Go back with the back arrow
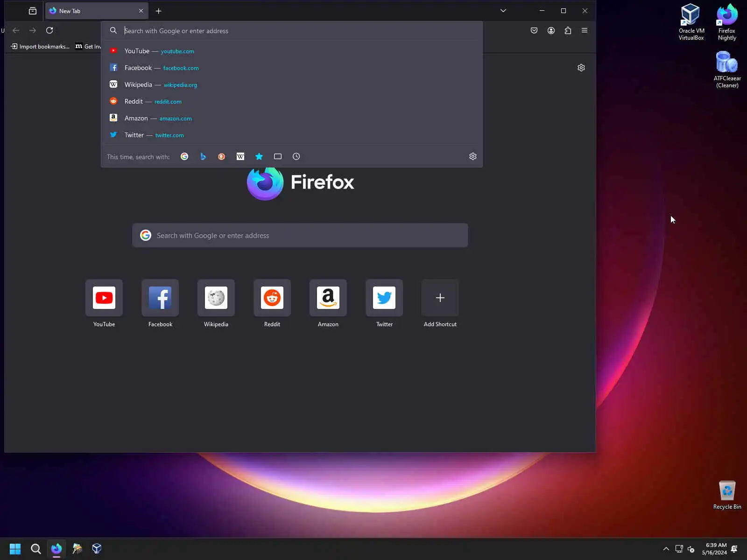The width and height of the screenshot is (747, 560). point(16,30)
